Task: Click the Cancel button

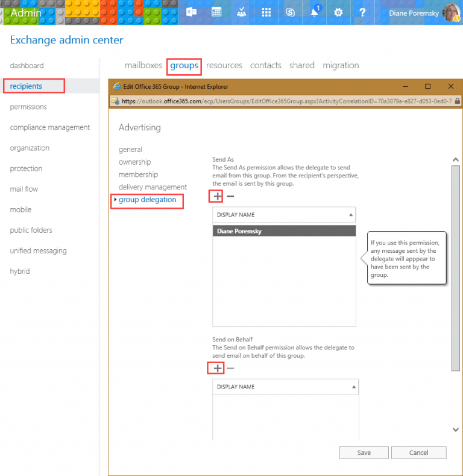Action: click(418, 452)
